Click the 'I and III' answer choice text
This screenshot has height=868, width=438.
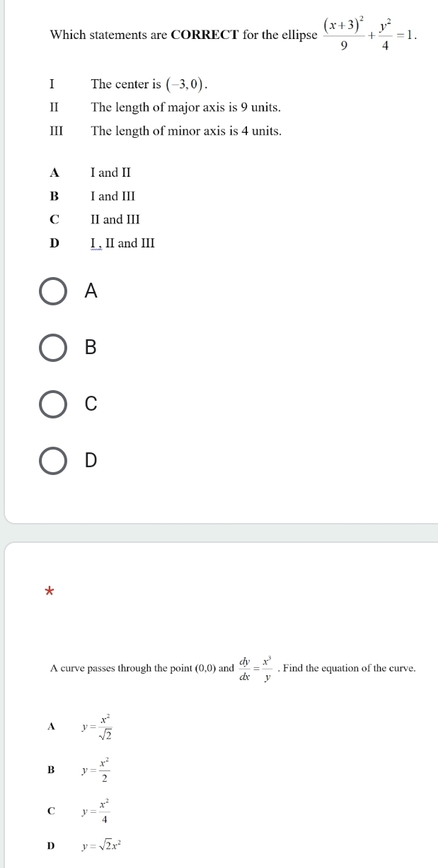click(x=113, y=197)
